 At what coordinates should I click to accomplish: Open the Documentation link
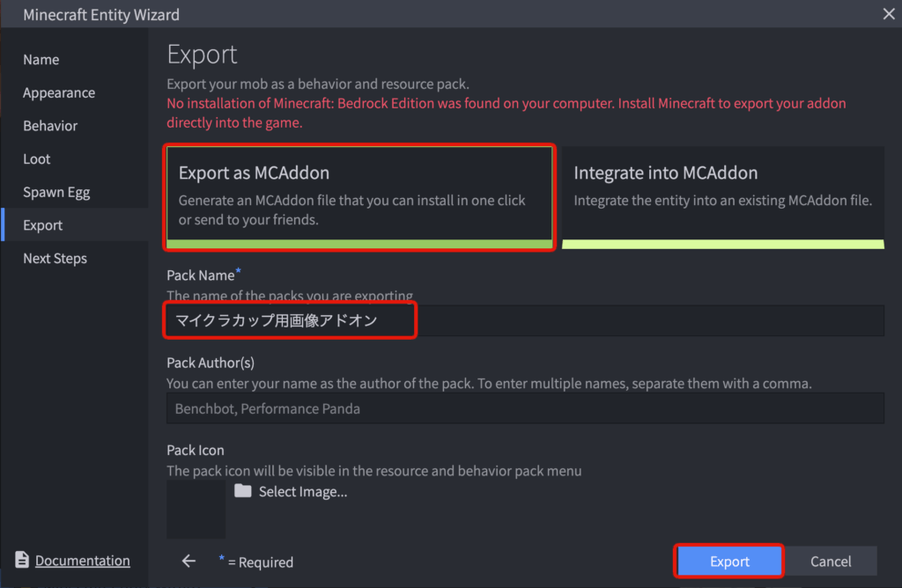coord(82,561)
